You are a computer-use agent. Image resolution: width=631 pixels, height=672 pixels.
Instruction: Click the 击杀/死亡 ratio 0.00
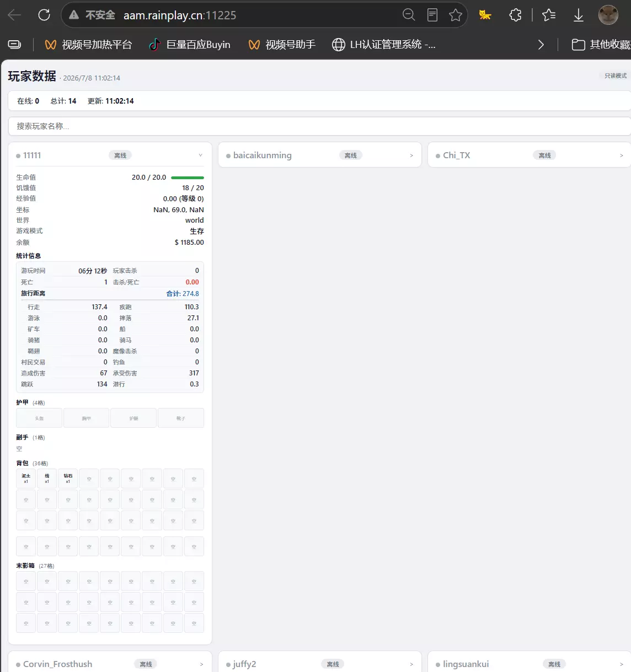click(192, 282)
